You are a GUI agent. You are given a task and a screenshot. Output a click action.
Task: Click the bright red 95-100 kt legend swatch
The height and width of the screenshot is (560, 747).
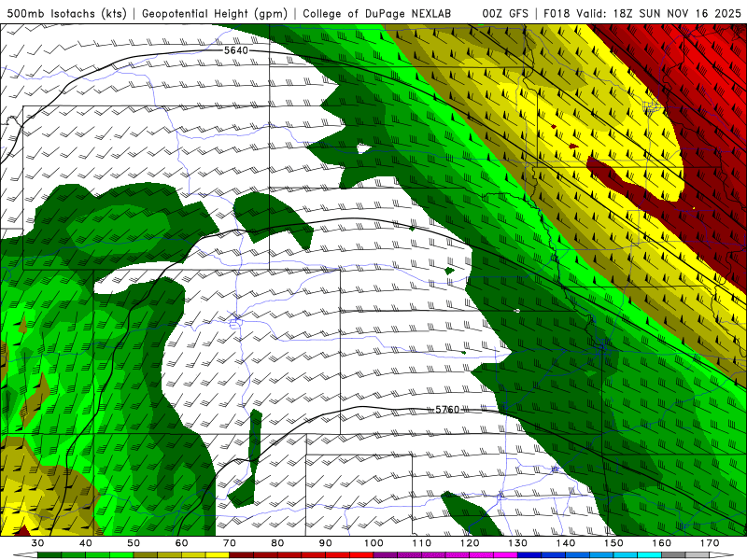pos(361,555)
